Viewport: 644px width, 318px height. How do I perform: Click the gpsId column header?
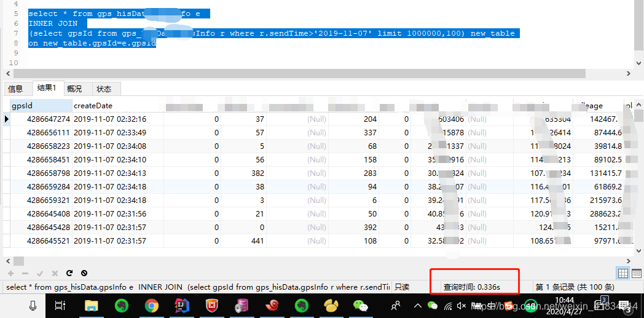(x=41, y=106)
